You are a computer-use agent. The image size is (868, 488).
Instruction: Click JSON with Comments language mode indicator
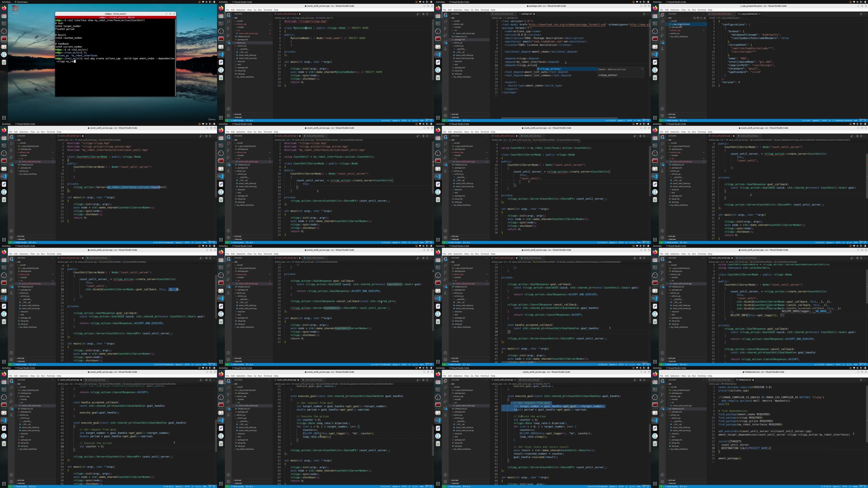pyautogui.click(x=843, y=121)
